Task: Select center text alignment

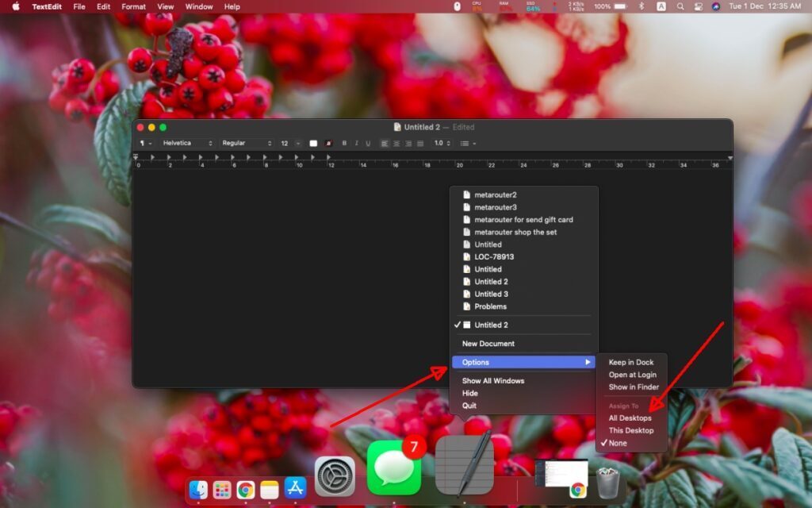Action: pyautogui.click(x=397, y=144)
